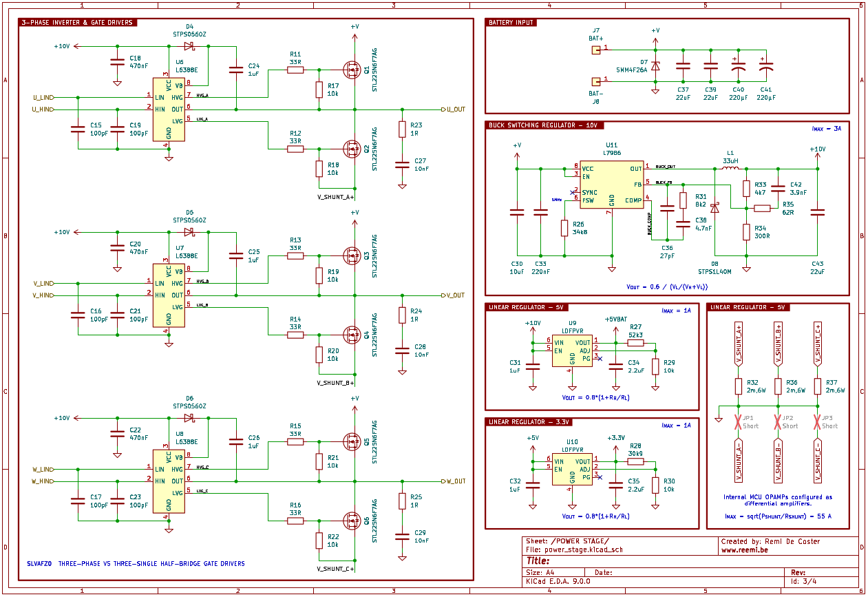Click 'Created by: Remi De Coster' text
Screen dimensions: 868x597
click(771, 541)
